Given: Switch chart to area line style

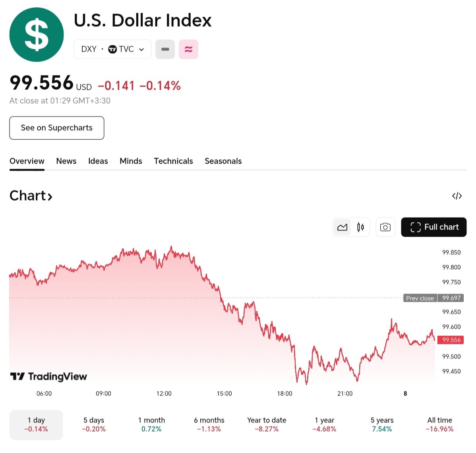Looking at the screenshot, I should tap(342, 227).
